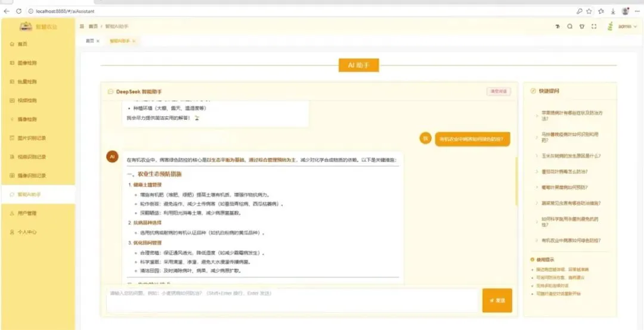The image size is (644, 330).
Task: Open 批量检测 in the sidebar
Action: tap(37, 82)
